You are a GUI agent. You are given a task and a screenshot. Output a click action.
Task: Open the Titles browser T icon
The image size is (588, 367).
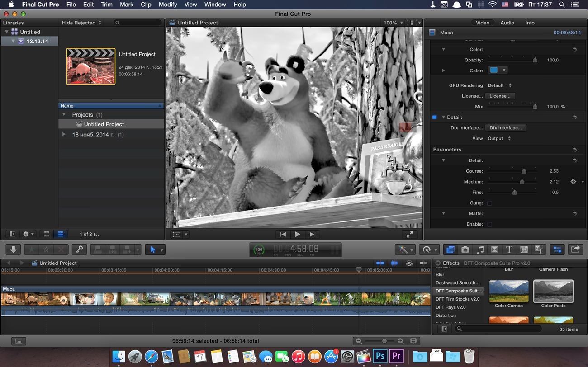(x=509, y=249)
